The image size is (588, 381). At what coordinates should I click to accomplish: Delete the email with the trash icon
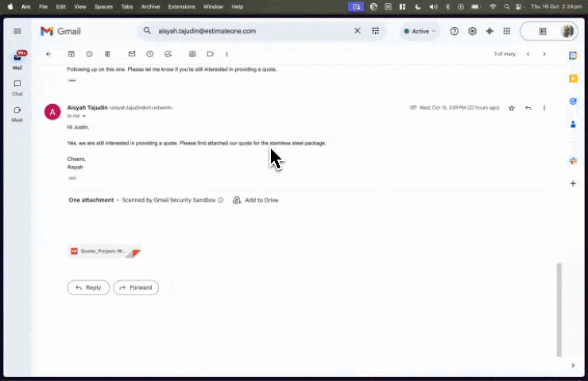(x=107, y=54)
